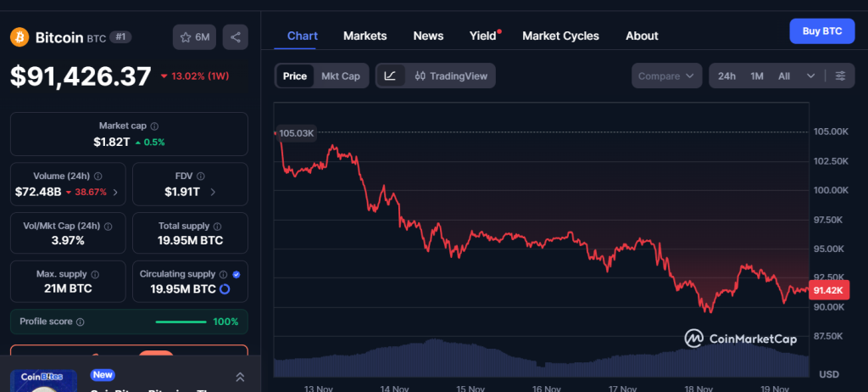Go to the Market Cycles tab
This screenshot has width=868, height=392.
[560, 36]
